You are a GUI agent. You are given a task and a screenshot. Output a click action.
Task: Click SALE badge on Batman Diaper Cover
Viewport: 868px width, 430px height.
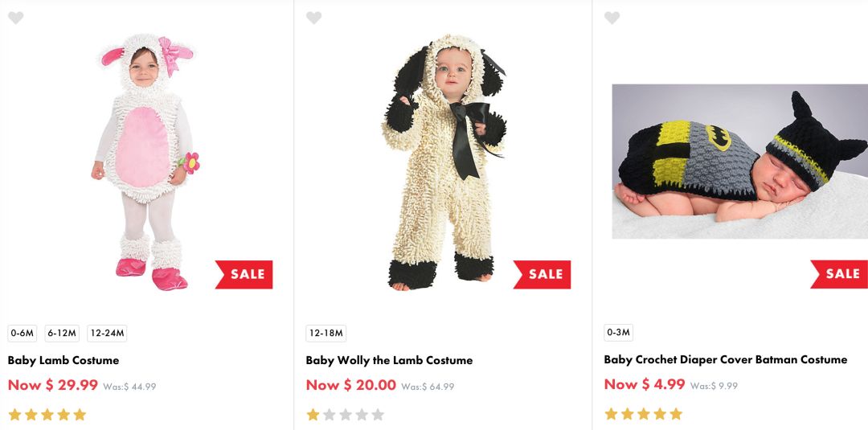coord(840,274)
